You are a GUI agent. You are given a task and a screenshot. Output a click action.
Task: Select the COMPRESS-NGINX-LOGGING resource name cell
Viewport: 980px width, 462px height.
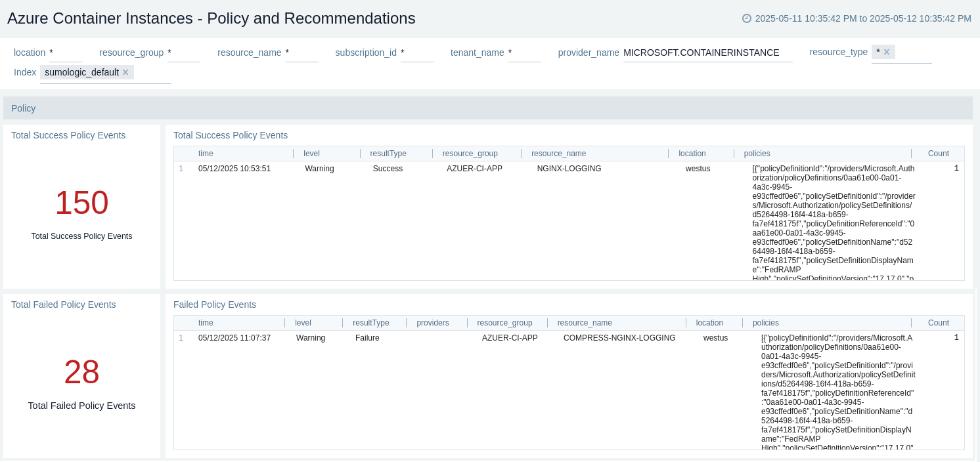click(x=619, y=338)
